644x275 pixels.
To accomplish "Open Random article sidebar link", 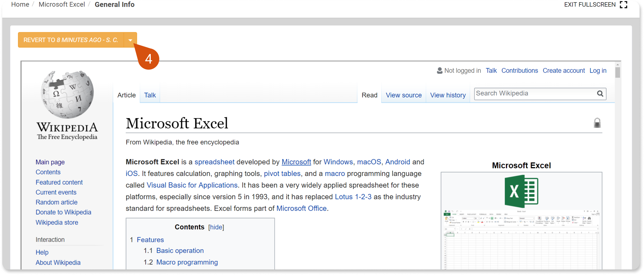I will [57, 203].
